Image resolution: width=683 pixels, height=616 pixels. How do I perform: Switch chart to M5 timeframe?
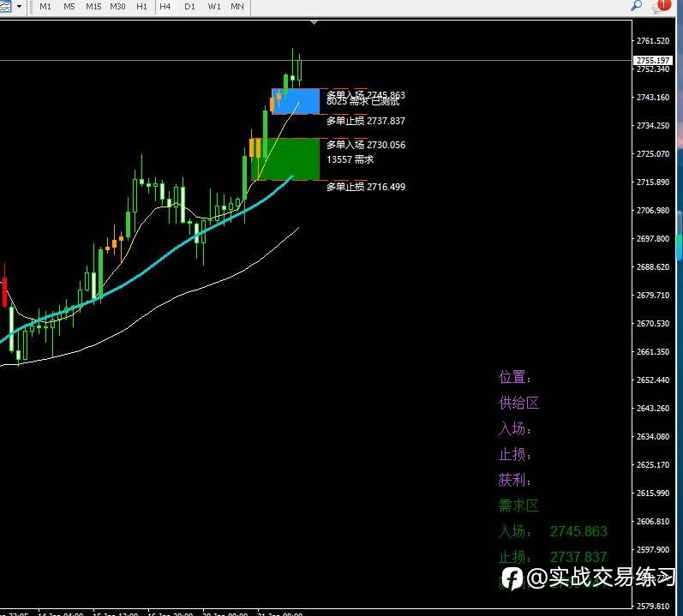[x=69, y=7]
